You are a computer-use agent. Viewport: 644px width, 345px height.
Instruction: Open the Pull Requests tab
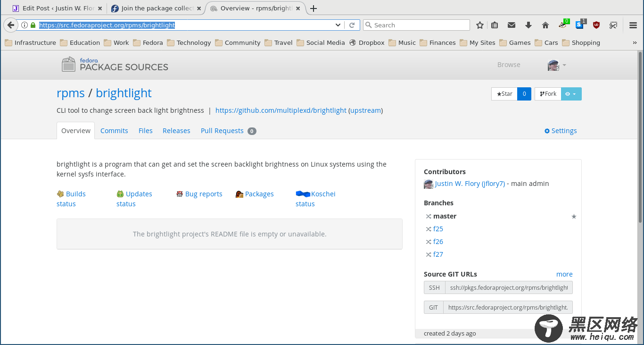click(228, 131)
